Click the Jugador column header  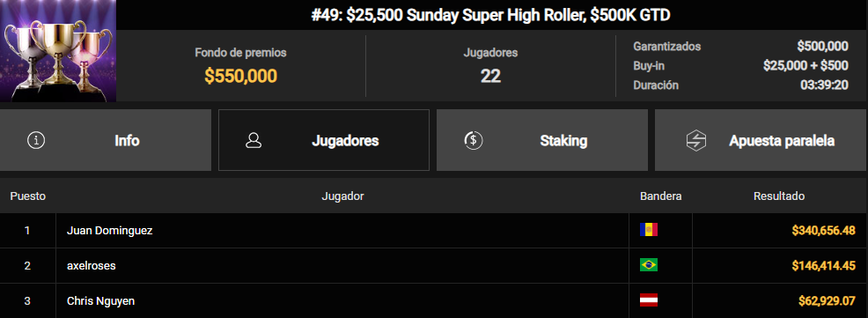click(x=342, y=196)
